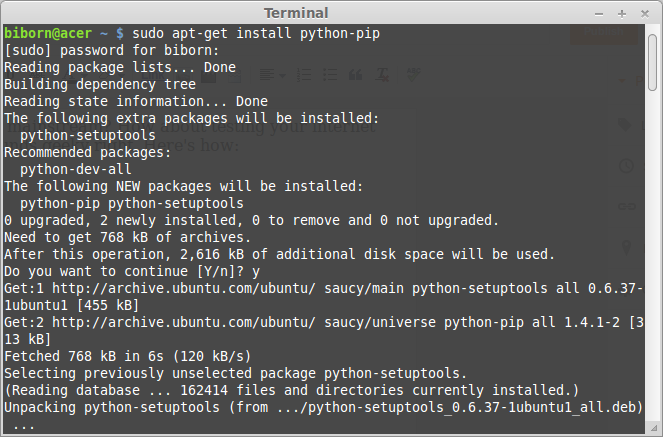Click the "Need to get 768 kB" line

click(128, 237)
